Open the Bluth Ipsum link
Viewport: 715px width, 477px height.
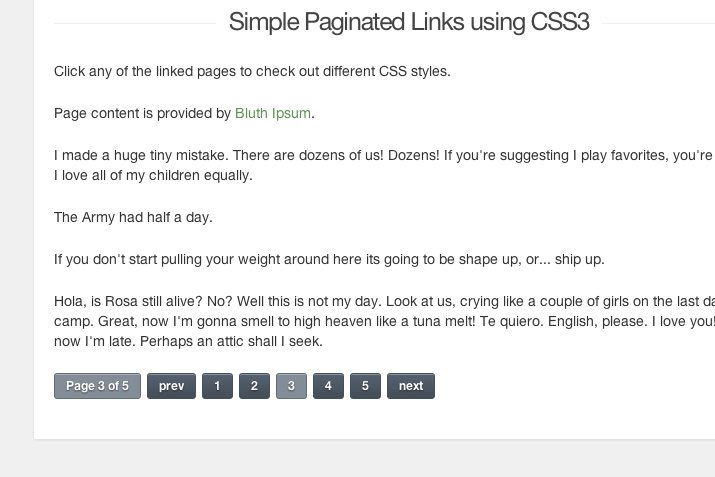coord(273,113)
